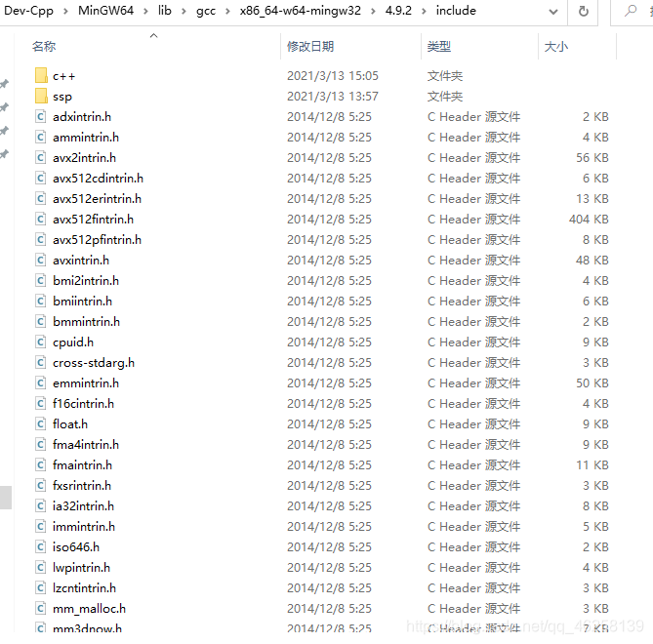Go to x86_64-w64-mingw32 in breadcrumb

click(301, 11)
